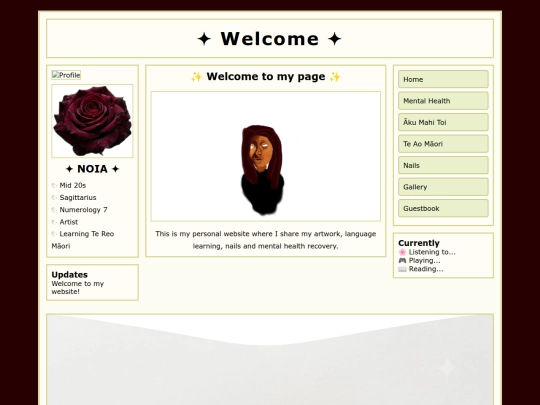This screenshot has height=405, width=540.
Task: Open the Nails page
Action: (443, 165)
